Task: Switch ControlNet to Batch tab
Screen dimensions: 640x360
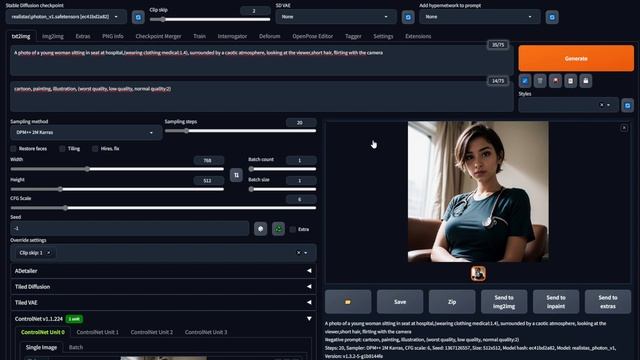Action: click(x=76, y=347)
